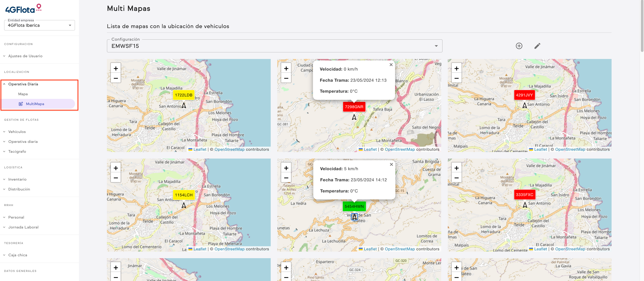644x281 pixels.
Task: Select the MultiMapa menu item
Action: point(35,104)
